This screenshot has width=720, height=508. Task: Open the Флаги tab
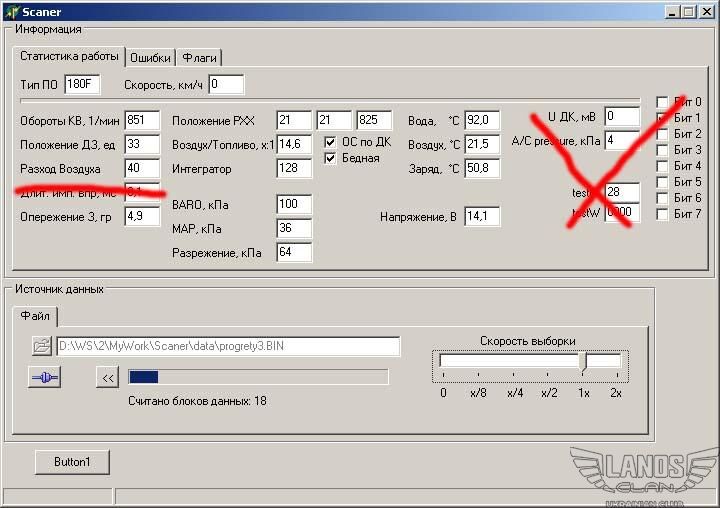(200, 58)
